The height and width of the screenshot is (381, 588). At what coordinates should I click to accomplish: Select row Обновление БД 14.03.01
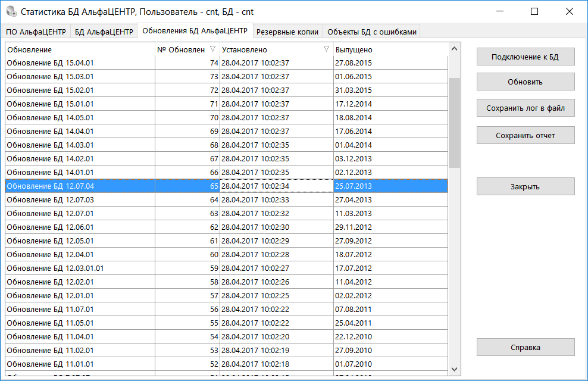tap(227, 145)
